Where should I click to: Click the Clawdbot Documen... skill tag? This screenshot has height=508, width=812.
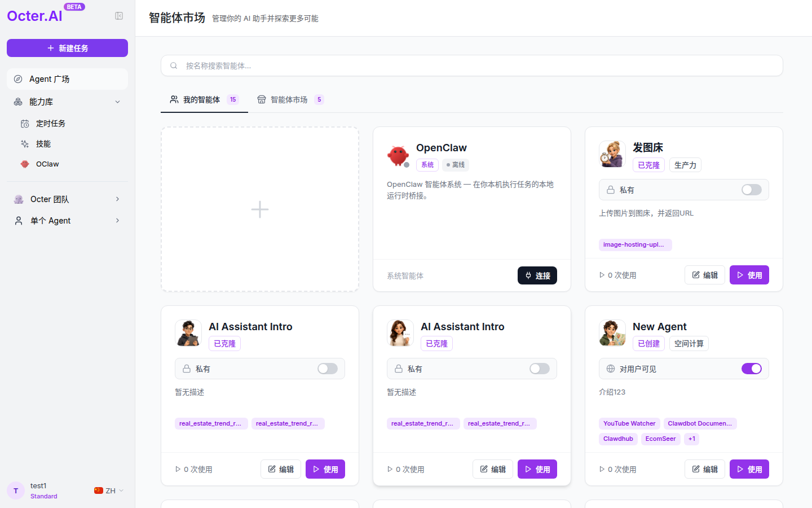click(x=700, y=423)
